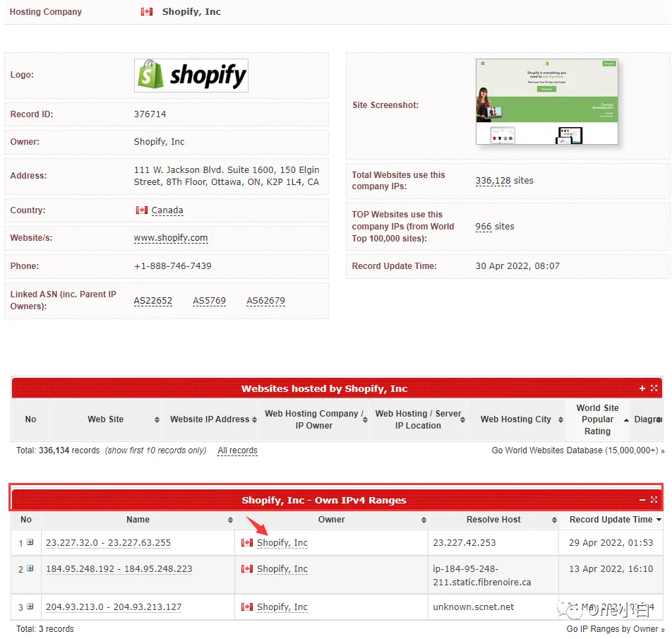The image size is (672, 639).
Task: Click the Canada flag next to Country
Action: pos(142,210)
